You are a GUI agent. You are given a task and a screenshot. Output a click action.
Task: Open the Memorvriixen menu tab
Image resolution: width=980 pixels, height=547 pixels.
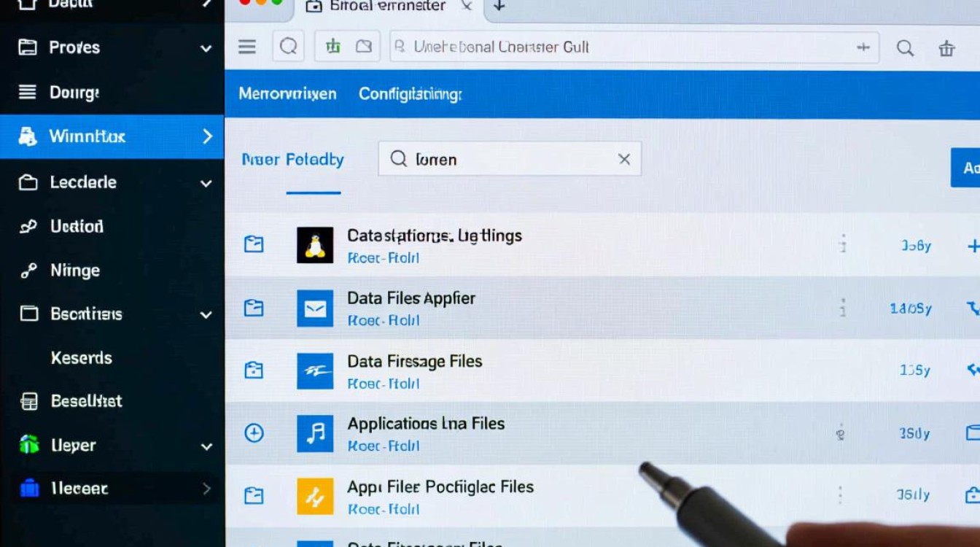[x=287, y=94]
